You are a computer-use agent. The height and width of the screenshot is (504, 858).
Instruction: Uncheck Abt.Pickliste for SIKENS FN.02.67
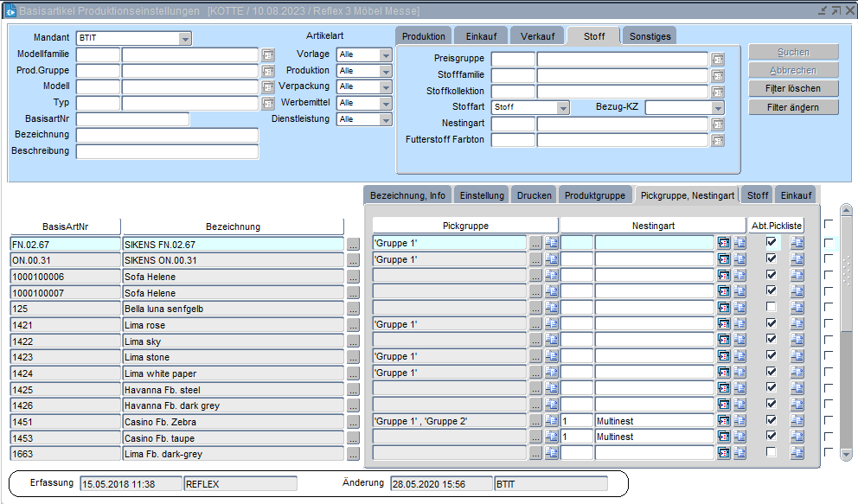[772, 243]
